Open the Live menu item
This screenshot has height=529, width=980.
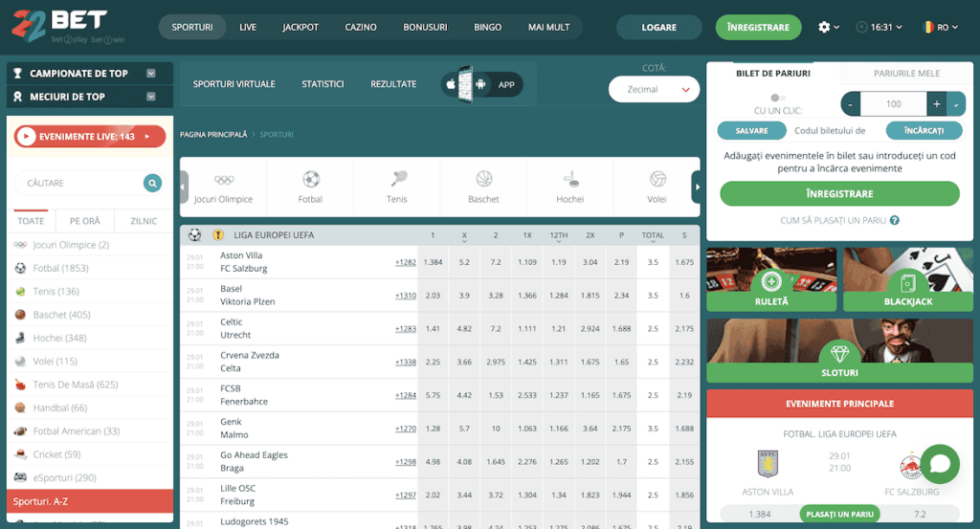coord(248,28)
